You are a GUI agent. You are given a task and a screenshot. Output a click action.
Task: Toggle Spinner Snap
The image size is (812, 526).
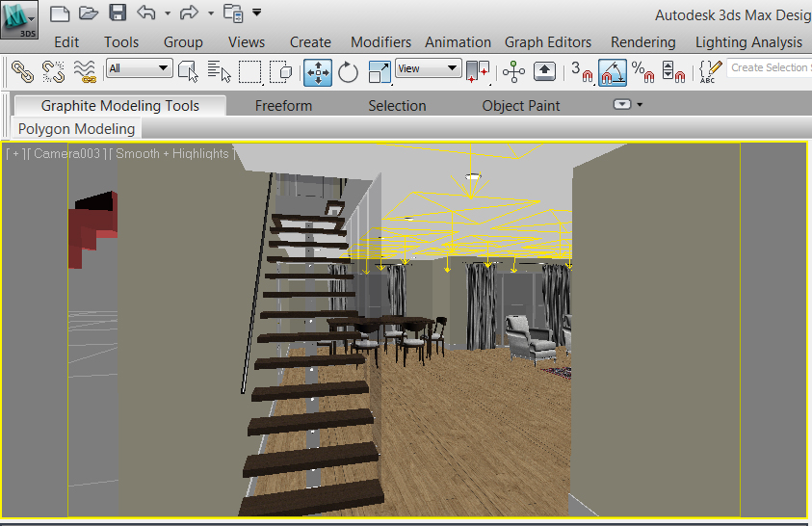pyautogui.click(x=673, y=72)
